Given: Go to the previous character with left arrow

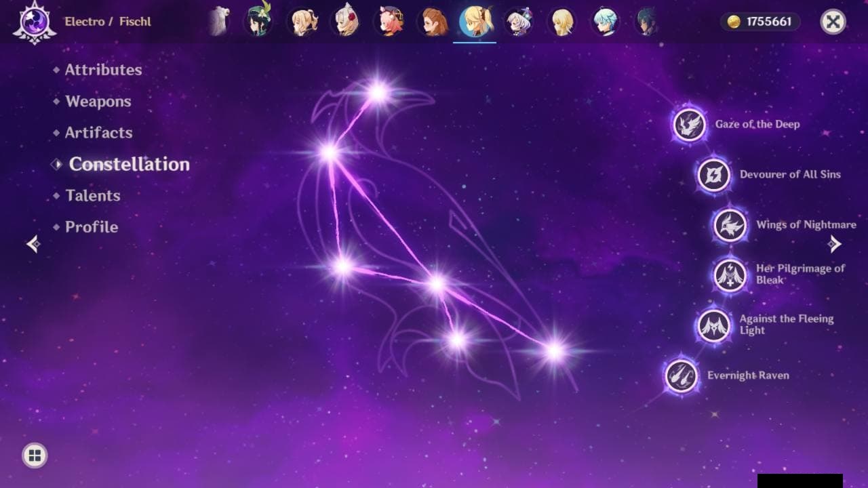Looking at the screenshot, I should [33, 244].
